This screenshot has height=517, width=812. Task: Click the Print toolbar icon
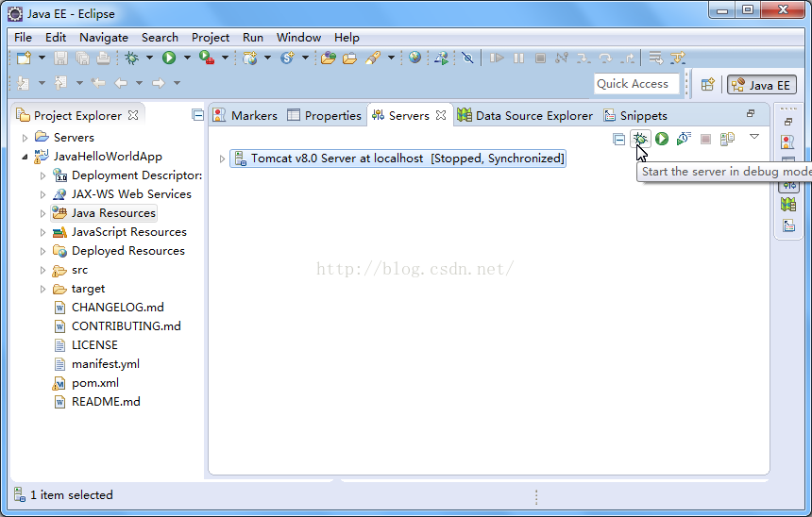point(103,58)
